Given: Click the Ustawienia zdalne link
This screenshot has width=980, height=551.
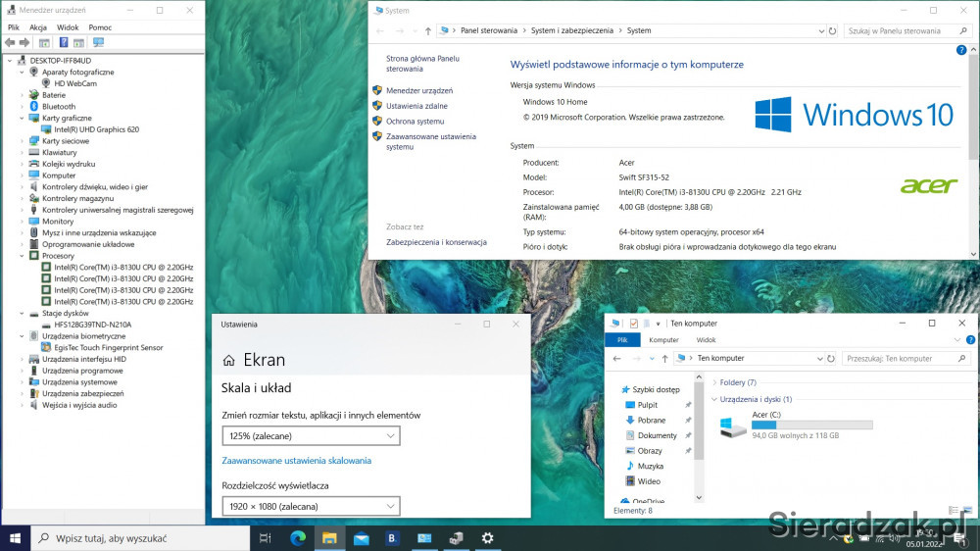Looking at the screenshot, I should click(x=416, y=106).
